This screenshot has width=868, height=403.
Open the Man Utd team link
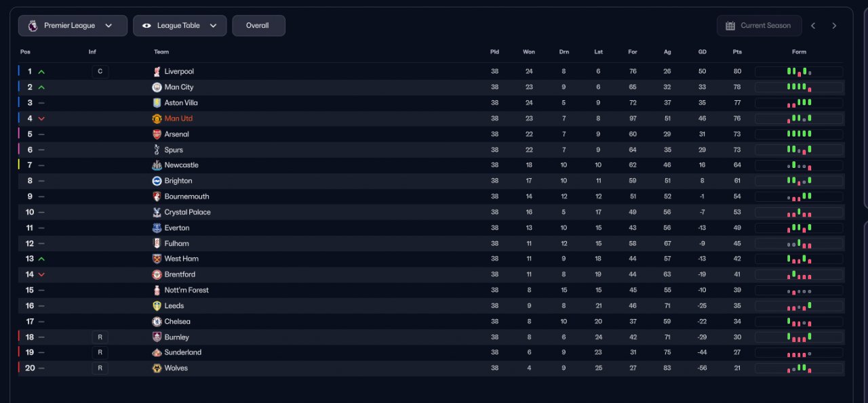click(178, 119)
